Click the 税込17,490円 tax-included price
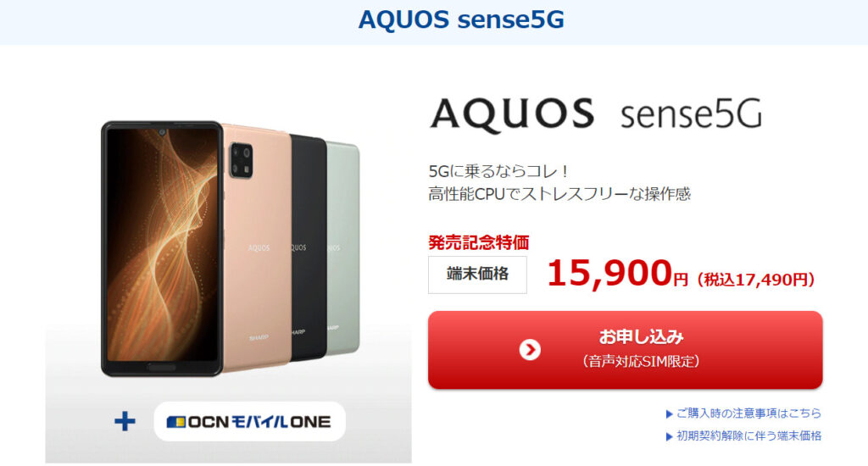 click(x=755, y=280)
